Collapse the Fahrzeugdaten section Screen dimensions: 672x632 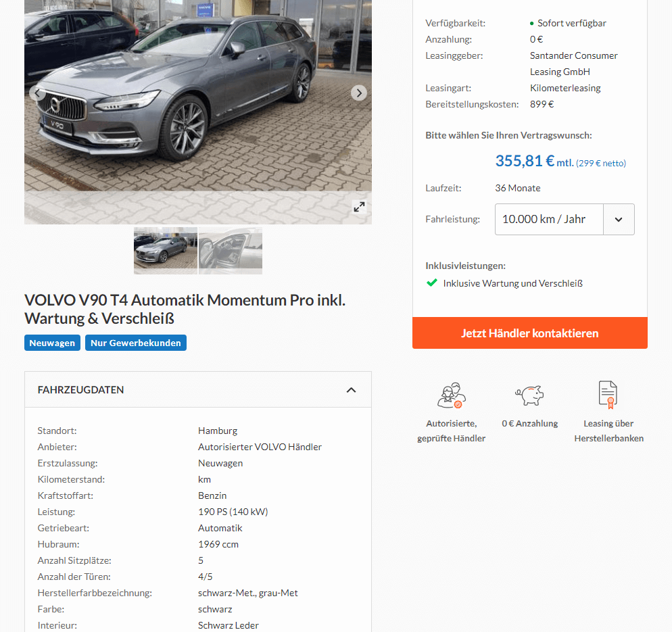(x=351, y=390)
